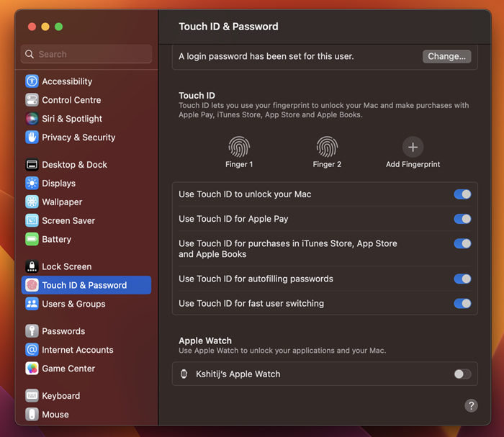504x437 pixels.
Task: Click the Passwords key icon
Action: (x=32, y=331)
